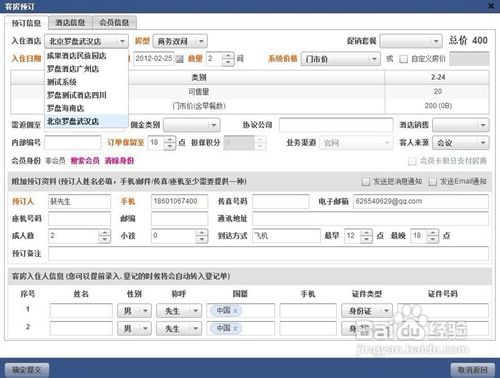This screenshot has width=500, height=378.
Task: Increase the 成人数 stepper
Action: tap(104, 233)
